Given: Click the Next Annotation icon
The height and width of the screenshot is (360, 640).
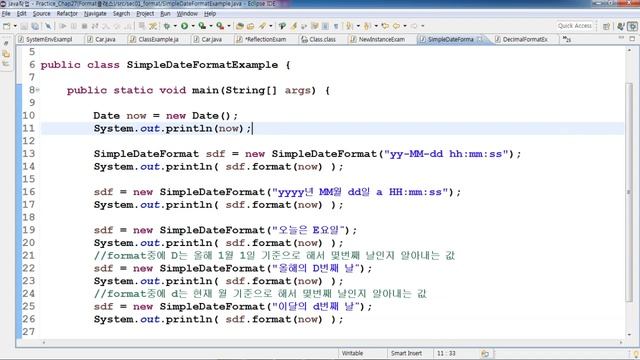Looking at the screenshot, I should [349, 26].
